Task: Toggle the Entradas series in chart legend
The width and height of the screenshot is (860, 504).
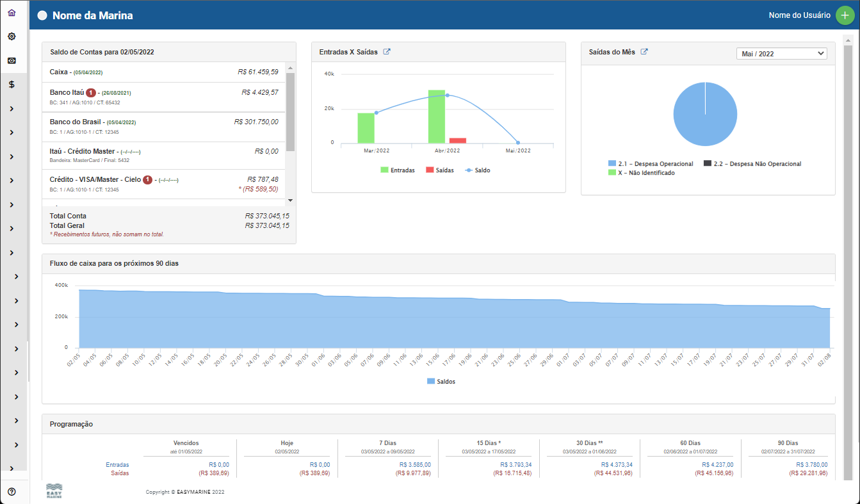Action: click(397, 170)
